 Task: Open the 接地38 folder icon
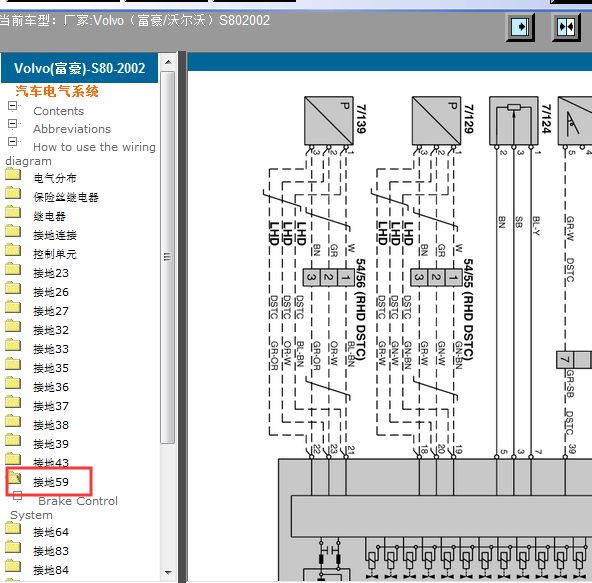(13, 421)
